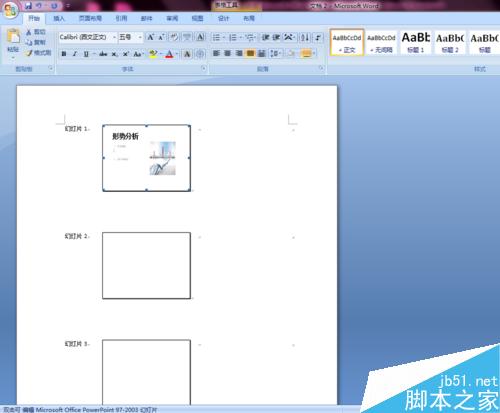Insert enclosed character
The height and width of the screenshot is (413, 500).
pyautogui.click(x=200, y=54)
